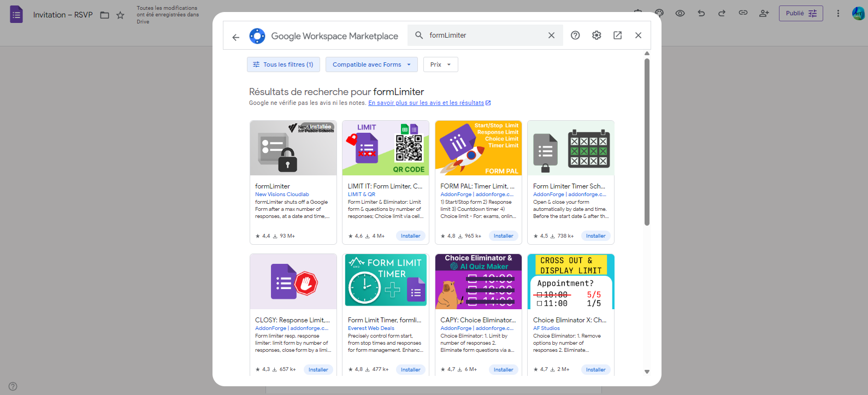
Task: Install the FORM PAL: Timer Limit add-on
Action: (x=503, y=236)
